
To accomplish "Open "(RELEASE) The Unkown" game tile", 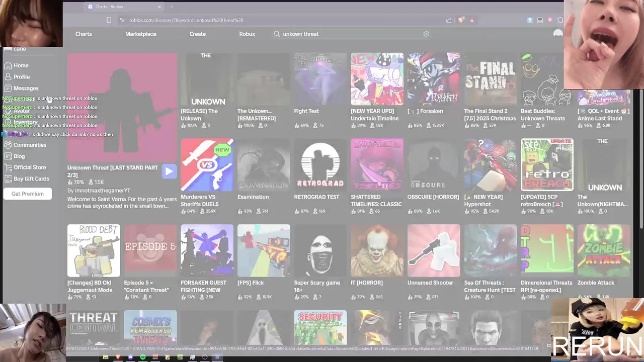I will click(x=207, y=90).
